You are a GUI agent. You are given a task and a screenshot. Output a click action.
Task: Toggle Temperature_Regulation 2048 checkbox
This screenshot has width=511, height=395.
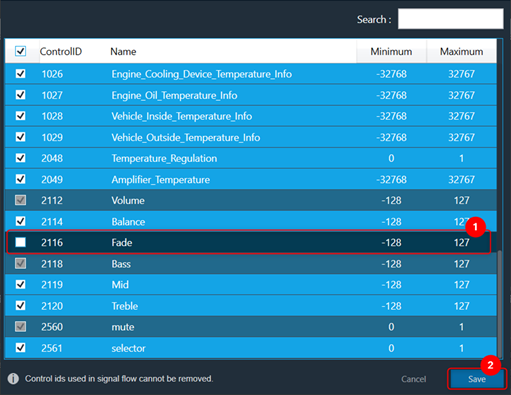(x=21, y=158)
